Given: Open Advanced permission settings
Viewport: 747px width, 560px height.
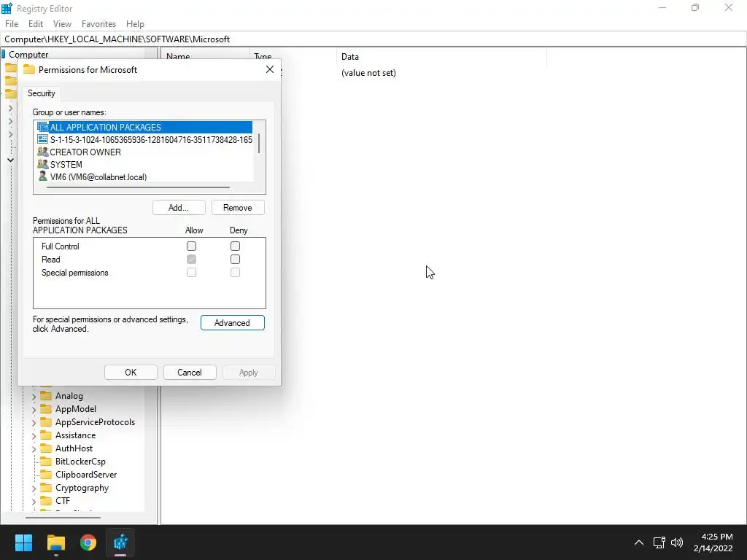Looking at the screenshot, I should click(232, 323).
